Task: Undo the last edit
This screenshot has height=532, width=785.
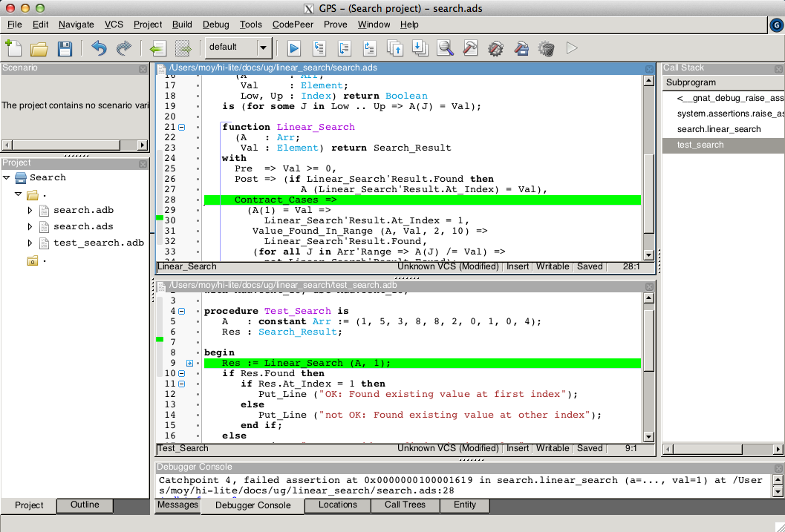Action: pos(99,48)
